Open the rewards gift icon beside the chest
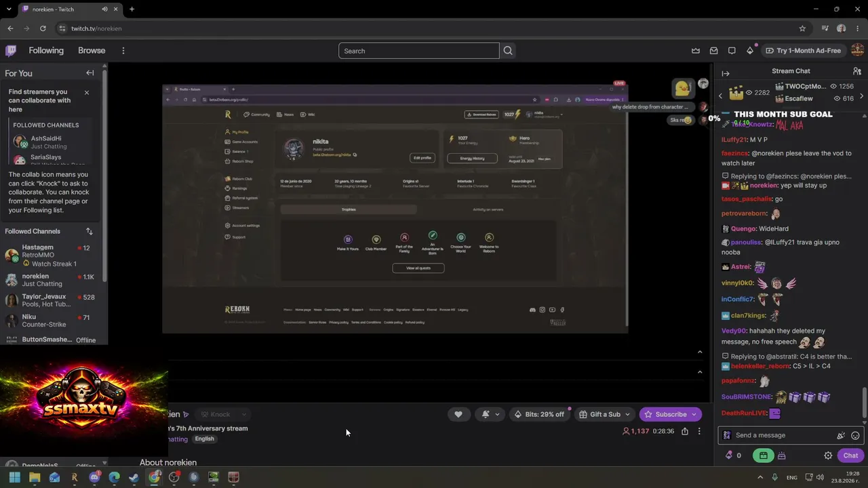Image resolution: width=868 pixels, height=488 pixels. [x=781, y=455]
